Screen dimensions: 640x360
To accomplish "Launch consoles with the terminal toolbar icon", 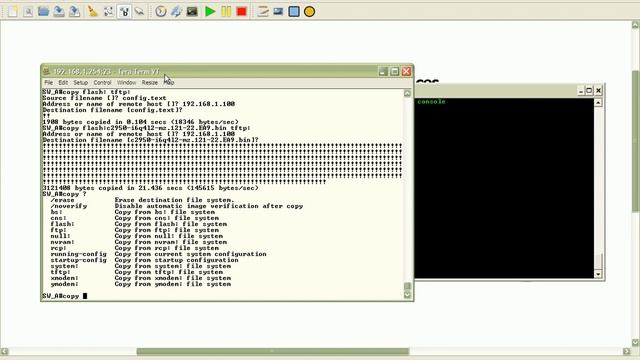I will click(192, 11).
